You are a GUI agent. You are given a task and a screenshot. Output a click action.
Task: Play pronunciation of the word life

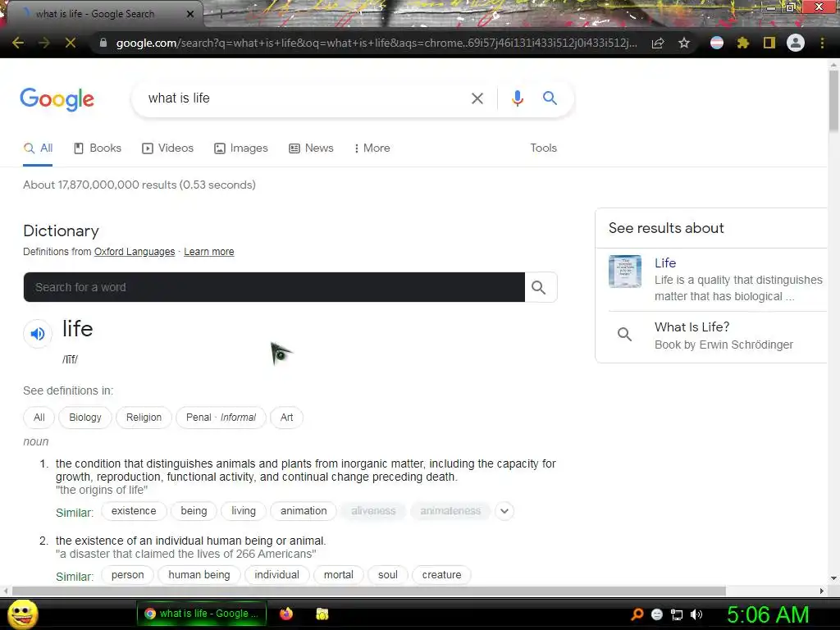(x=38, y=334)
